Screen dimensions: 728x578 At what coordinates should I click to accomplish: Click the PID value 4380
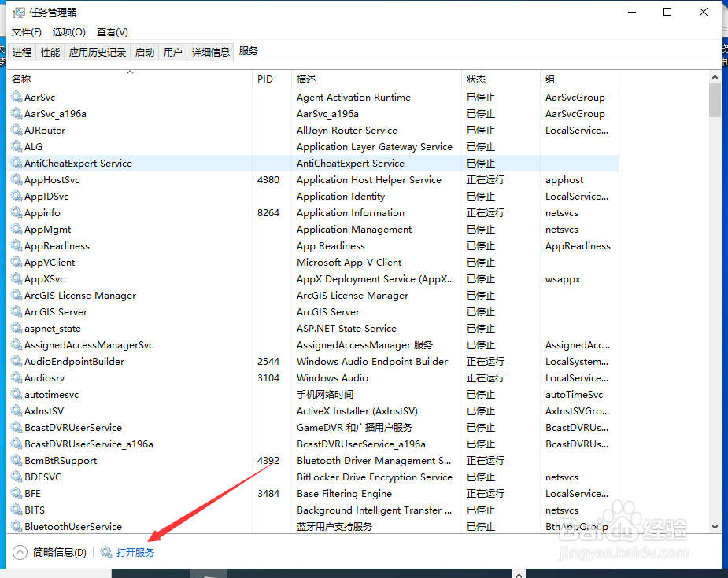pos(268,179)
